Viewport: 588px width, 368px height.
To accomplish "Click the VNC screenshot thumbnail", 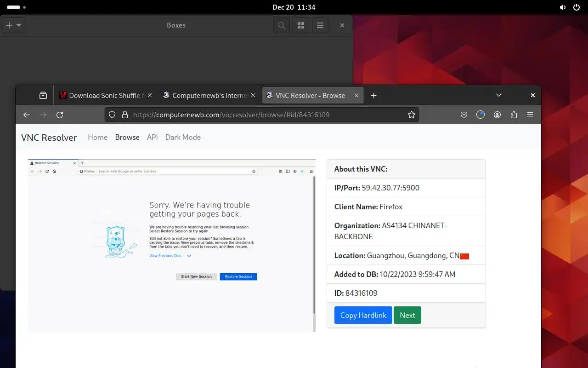I will 172,246.
